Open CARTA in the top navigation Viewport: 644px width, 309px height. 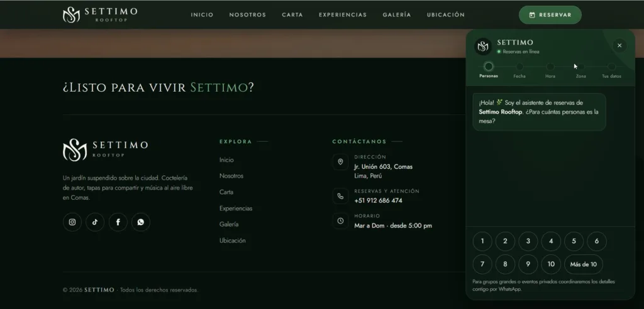pyautogui.click(x=292, y=15)
